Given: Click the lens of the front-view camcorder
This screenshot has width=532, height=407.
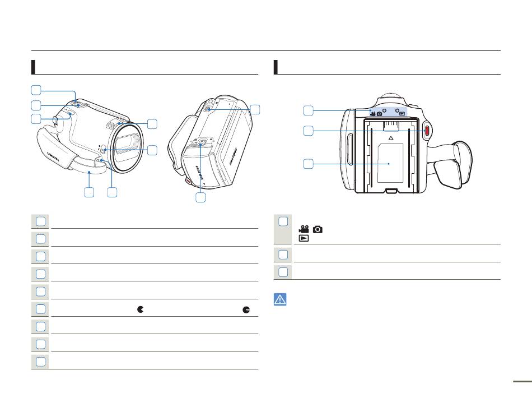Looking at the screenshot, I should coord(128,147).
